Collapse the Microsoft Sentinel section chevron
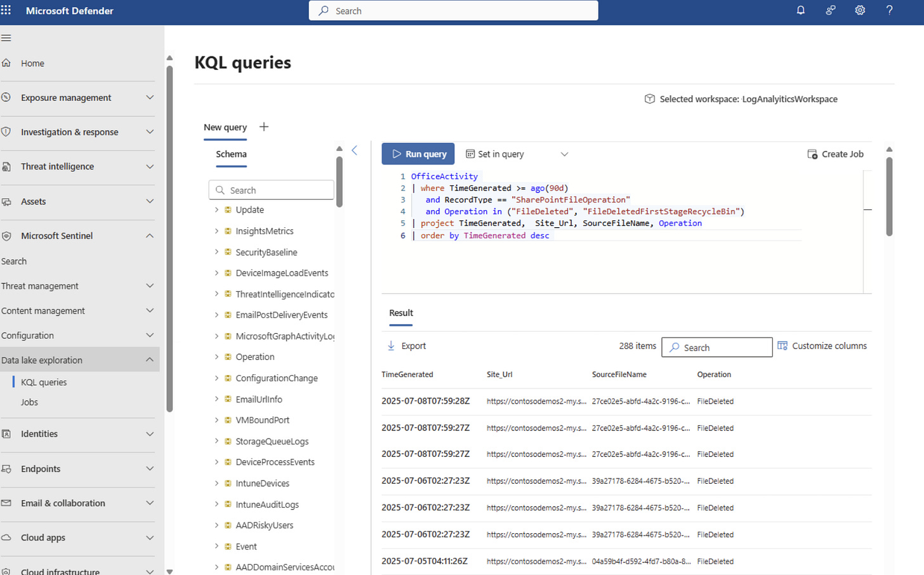The image size is (924, 575). click(150, 235)
